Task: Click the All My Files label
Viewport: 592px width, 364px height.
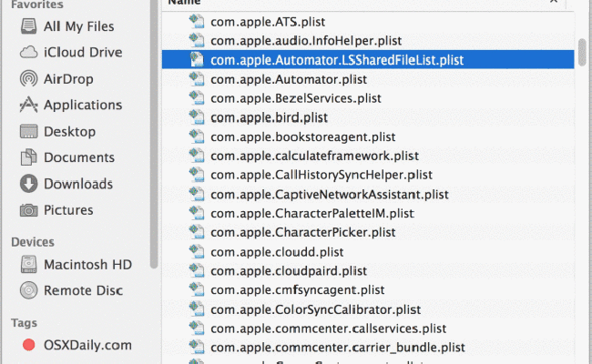Action: [78, 26]
